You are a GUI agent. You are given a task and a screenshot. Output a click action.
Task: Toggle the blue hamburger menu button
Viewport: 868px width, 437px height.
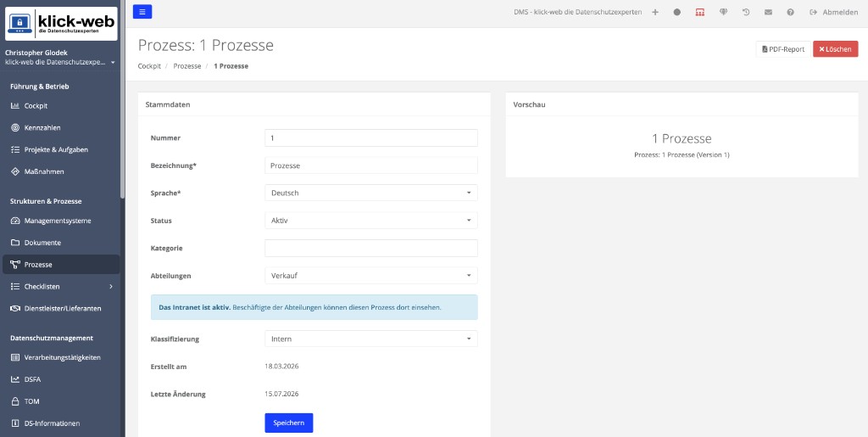[x=142, y=12]
